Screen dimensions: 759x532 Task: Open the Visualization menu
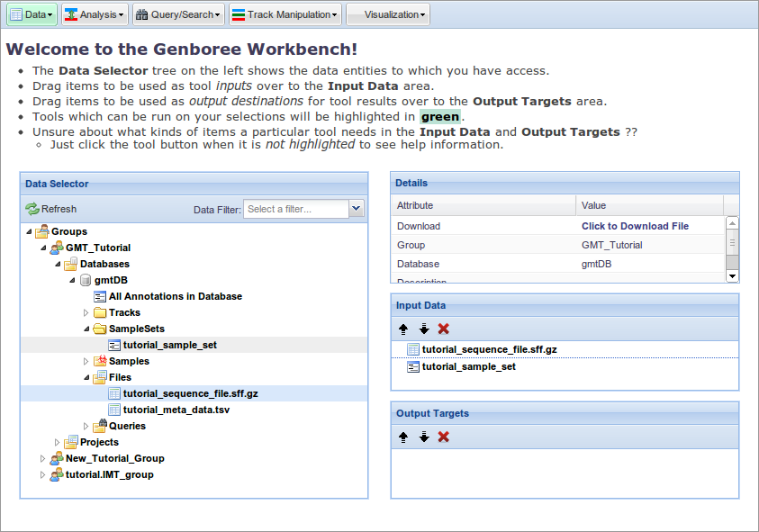click(388, 14)
